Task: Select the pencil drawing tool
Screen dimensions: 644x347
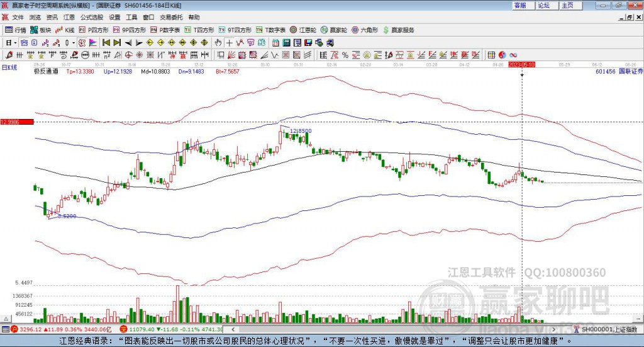Action: pos(9,55)
